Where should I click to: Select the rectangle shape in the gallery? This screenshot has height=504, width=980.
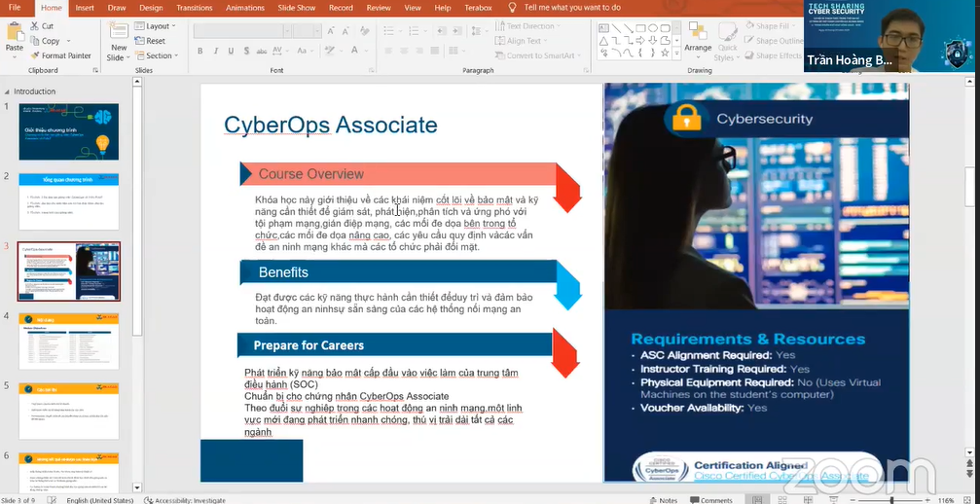click(x=640, y=28)
